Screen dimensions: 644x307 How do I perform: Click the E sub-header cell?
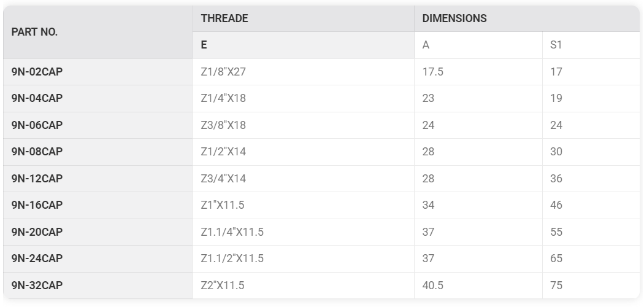(304, 45)
